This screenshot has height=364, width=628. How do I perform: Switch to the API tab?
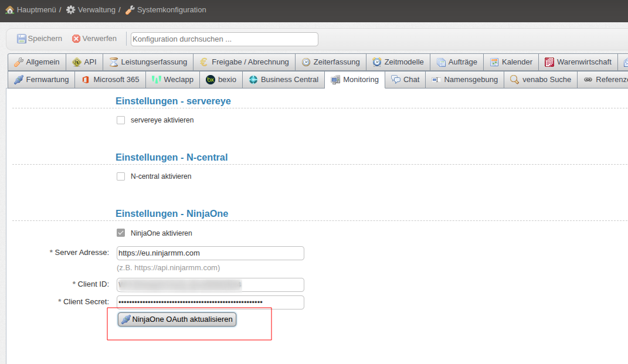click(x=84, y=62)
